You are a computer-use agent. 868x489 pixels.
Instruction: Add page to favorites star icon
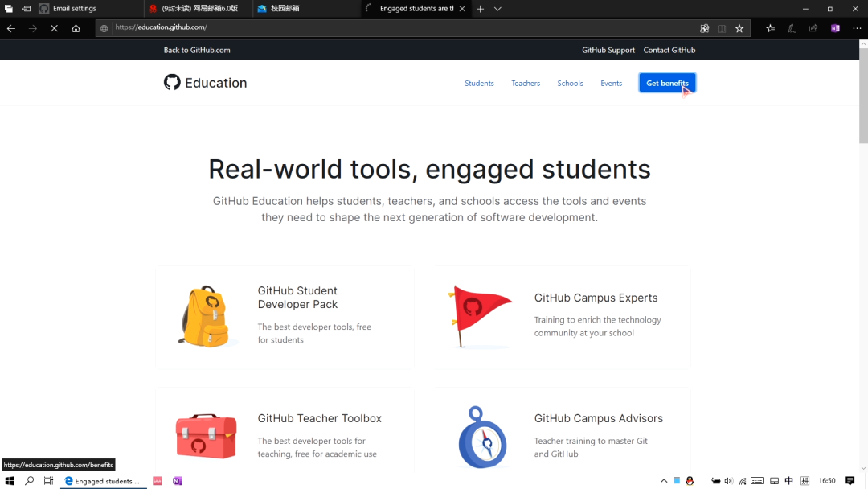coord(739,28)
